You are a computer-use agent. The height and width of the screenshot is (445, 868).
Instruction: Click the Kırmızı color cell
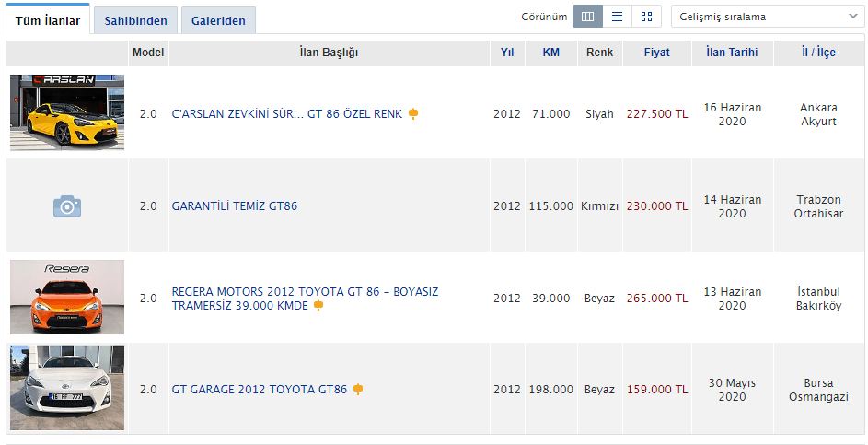click(x=600, y=206)
